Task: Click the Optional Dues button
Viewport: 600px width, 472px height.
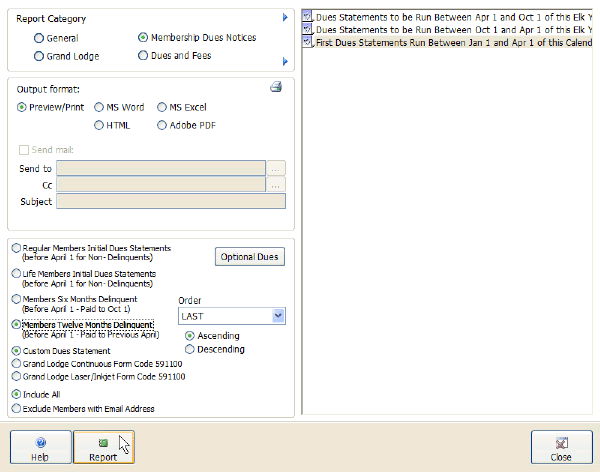Action: tap(250, 257)
